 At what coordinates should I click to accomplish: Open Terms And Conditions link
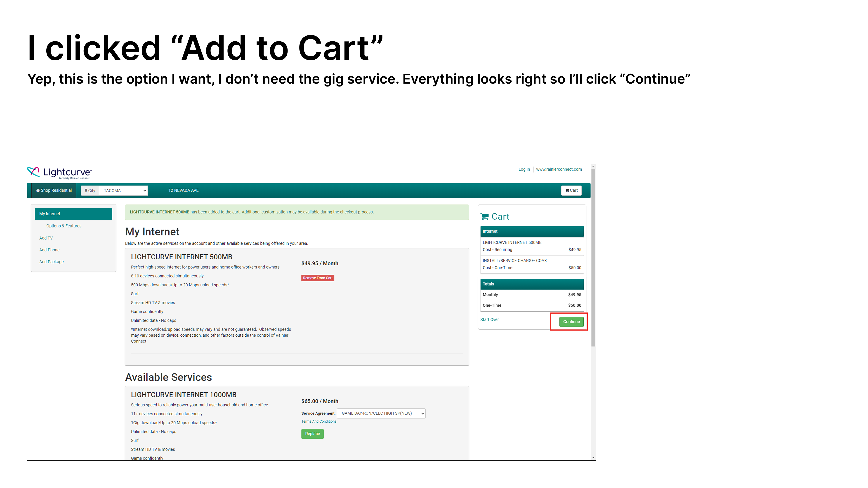[318, 421]
